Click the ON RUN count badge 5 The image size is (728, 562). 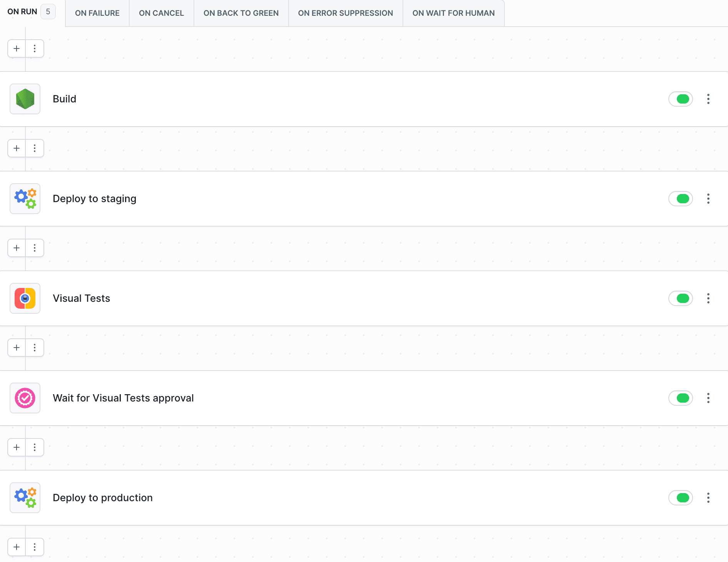[x=48, y=12]
